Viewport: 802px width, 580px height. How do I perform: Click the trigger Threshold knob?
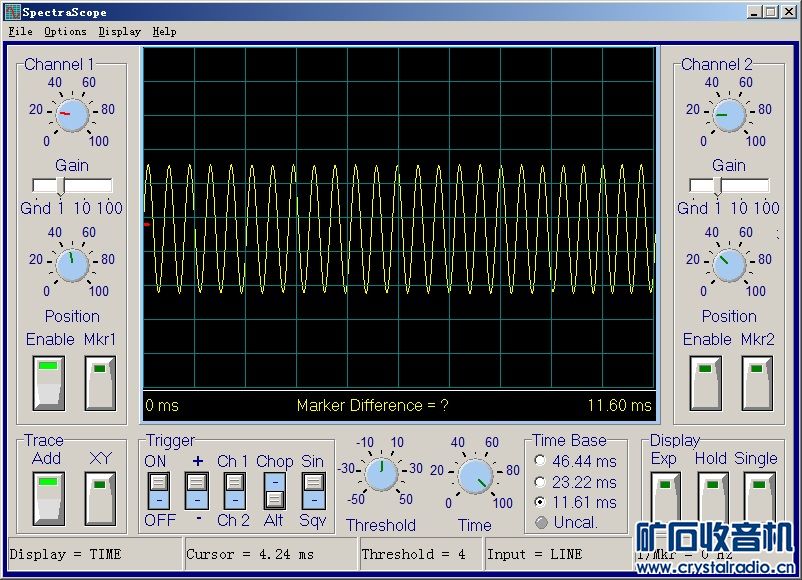coord(380,475)
